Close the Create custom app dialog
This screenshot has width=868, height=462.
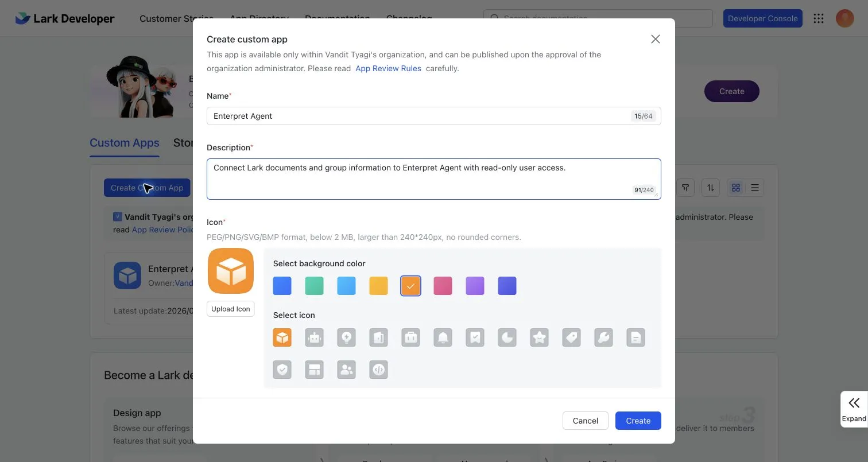coord(656,39)
